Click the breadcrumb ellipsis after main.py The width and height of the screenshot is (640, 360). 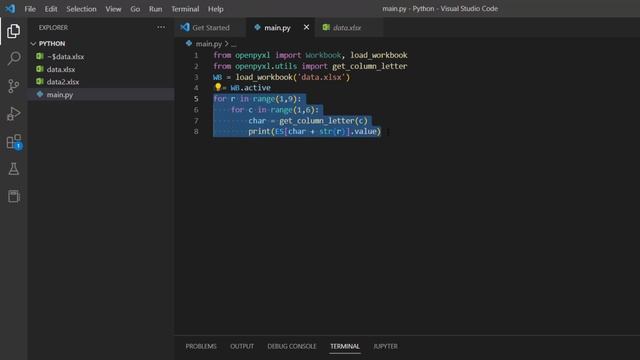[233, 44]
